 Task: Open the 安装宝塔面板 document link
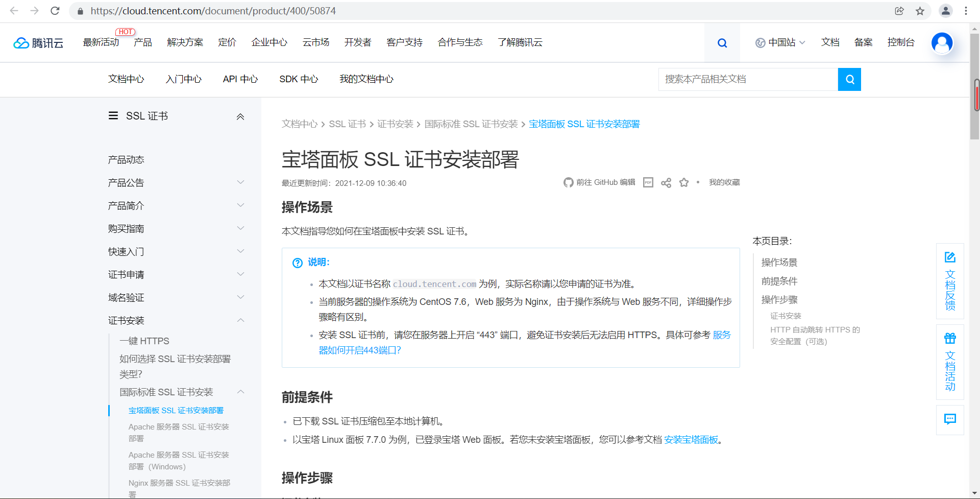click(691, 440)
